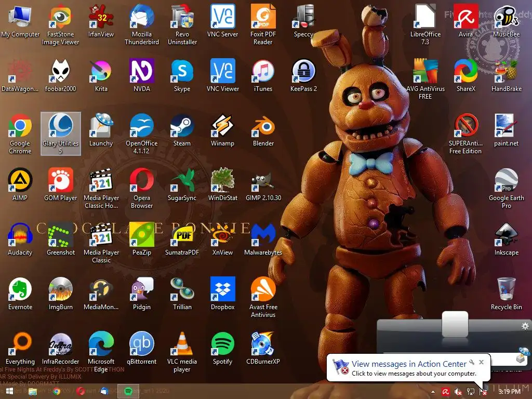532x399 pixels.
Task: Open VLC media player icon
Action: click(x=182, y=353)
